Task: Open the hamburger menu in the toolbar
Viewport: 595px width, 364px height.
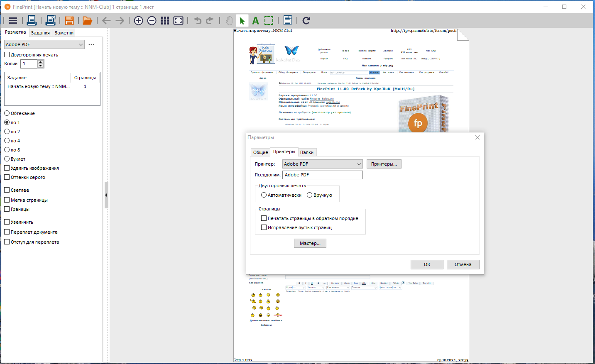Action: click(13, 20)
